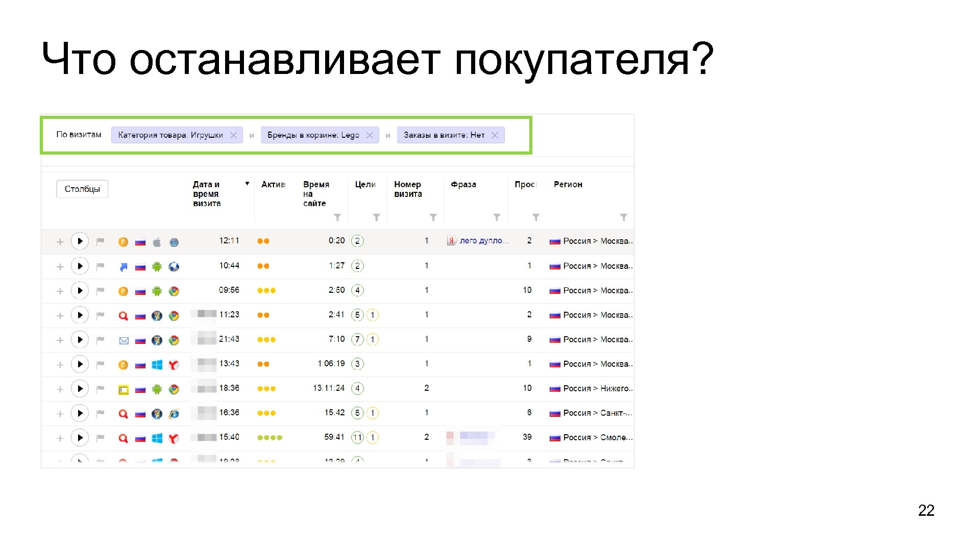
Task: Open filter for Регион column
Action: point(623,218)
